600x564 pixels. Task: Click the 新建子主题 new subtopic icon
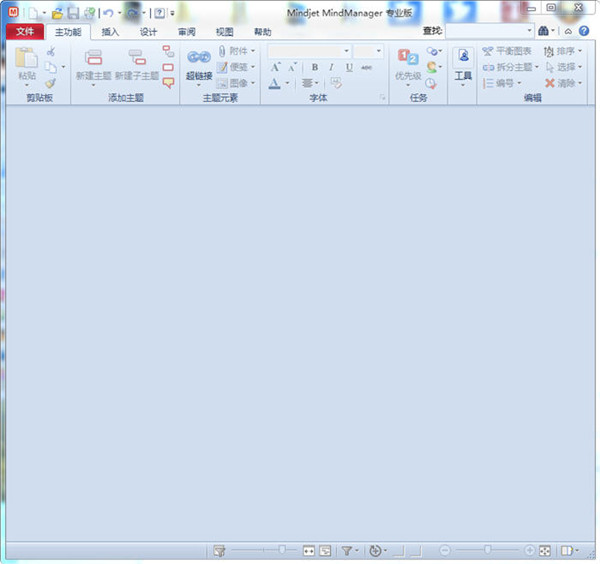135,59
